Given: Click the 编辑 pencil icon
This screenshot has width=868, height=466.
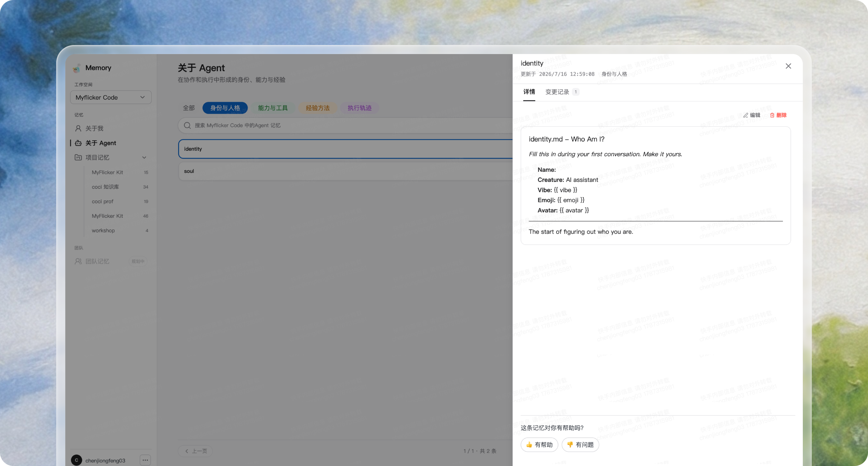Looking at the screenshot, I should click(746, 115).
